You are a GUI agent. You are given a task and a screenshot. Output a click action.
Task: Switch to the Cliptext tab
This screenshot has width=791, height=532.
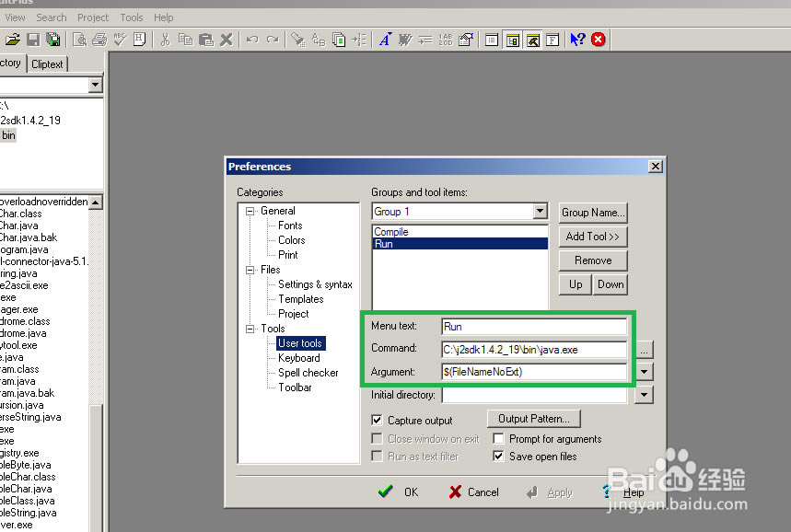click(x=47, y=64)
